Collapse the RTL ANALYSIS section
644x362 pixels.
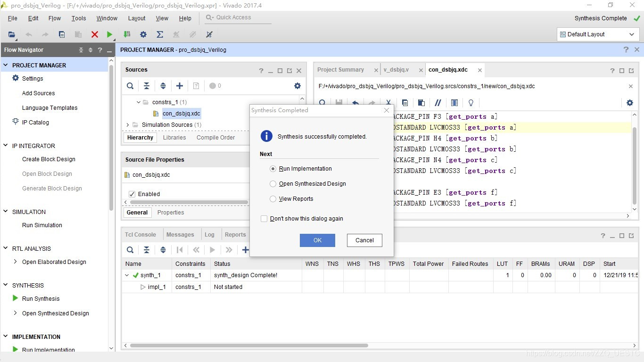[6, 248]
